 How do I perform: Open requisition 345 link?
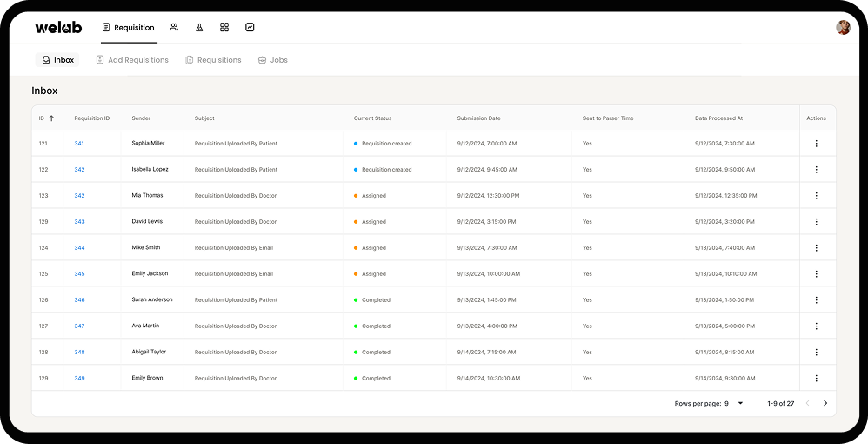pyautogui.click(x=80, y=274)
